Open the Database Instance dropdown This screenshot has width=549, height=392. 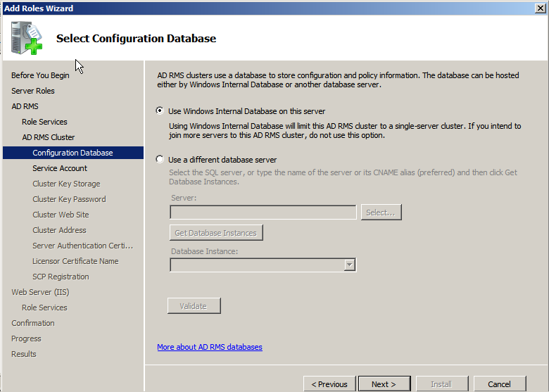[349, 265]
